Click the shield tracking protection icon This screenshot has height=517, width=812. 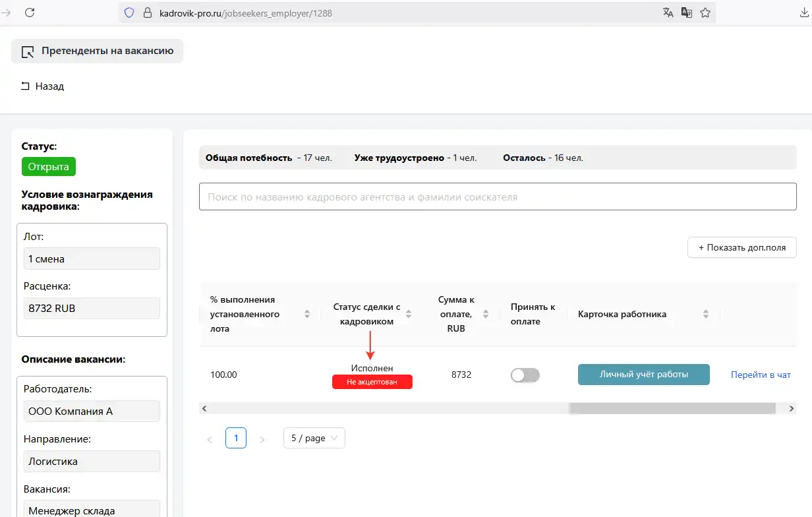click(x=129, y=13)
